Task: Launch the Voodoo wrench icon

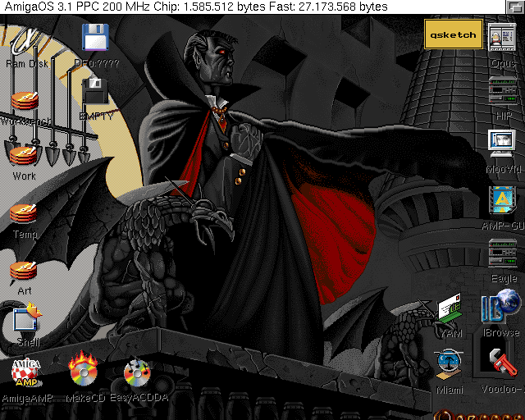Action: click(503, 363)
